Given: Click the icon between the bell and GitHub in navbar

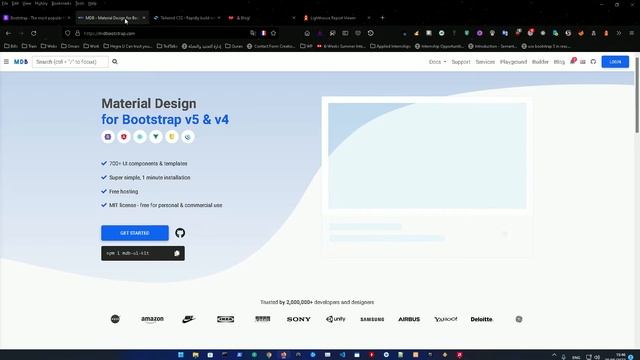Looking at the screenshot, I should (583, 62).
